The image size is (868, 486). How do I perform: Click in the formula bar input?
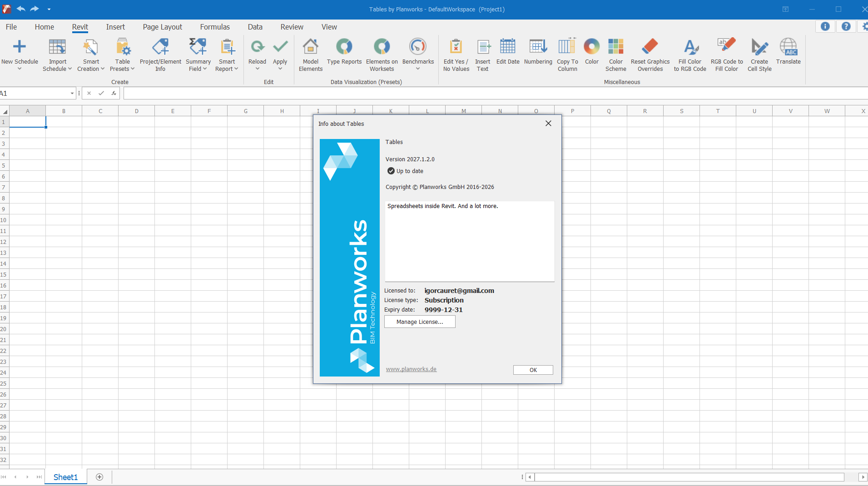[495, 94]
